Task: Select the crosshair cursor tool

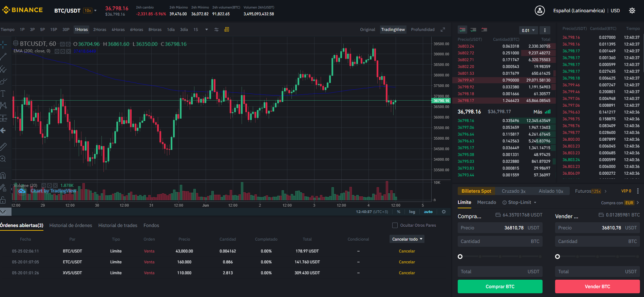Action: tap(3, 45)
